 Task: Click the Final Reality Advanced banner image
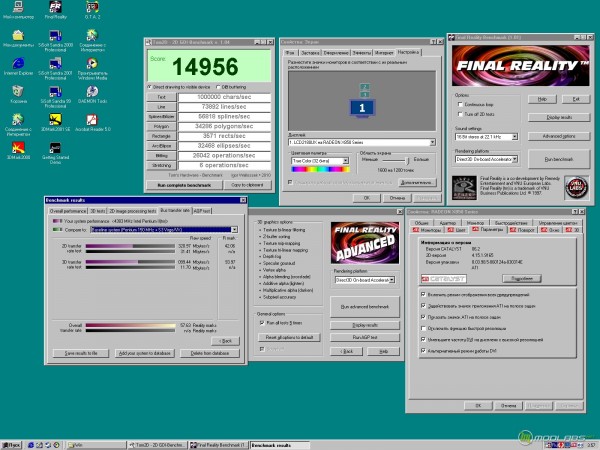click(x=365, y=243)
